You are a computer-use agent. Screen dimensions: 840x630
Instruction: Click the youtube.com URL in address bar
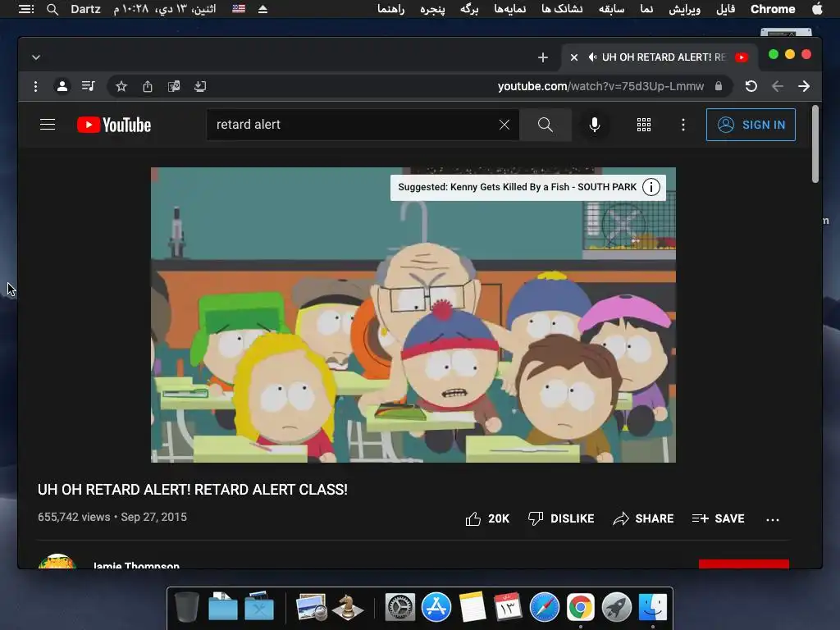[600, 86]
